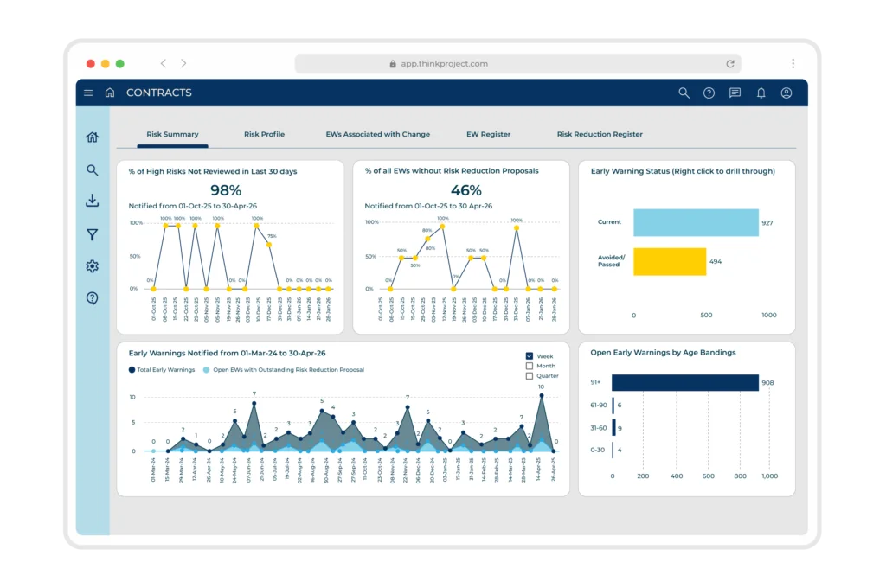The height and width of the screenshot is (588, 886).
Task: Open the header help question-mark icon
Action: tap(709, 93)
